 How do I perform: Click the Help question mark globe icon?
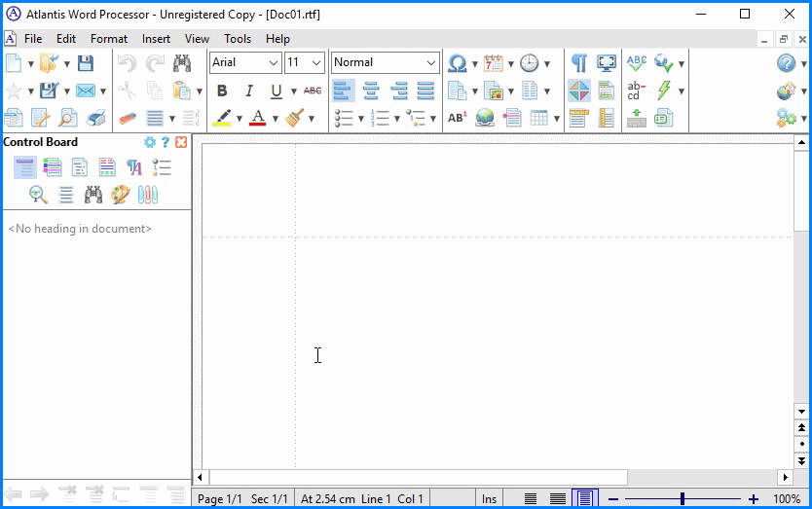(x=786, y=63)
